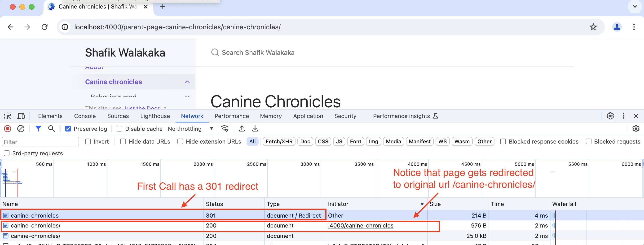The width and height of the screenshot is (644, 245).
Task: Open the tab search dropdown arrow
Action: tap(635, 6)
